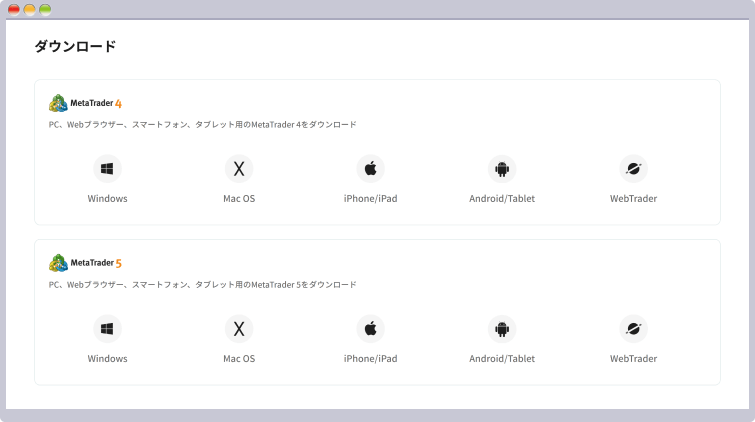This screenshot has width=755, height=422.
Task: Click the MetaTrader 4 Apple iPhone/iPad icon
Action: point(370,168)
